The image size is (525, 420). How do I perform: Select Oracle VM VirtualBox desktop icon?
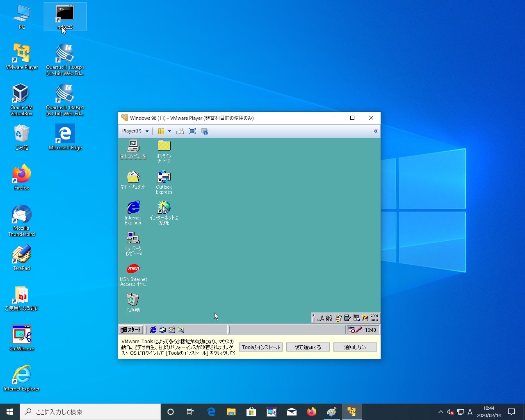21,100
